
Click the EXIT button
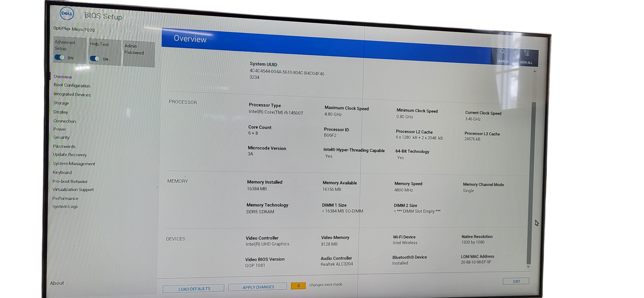point(516,281)
